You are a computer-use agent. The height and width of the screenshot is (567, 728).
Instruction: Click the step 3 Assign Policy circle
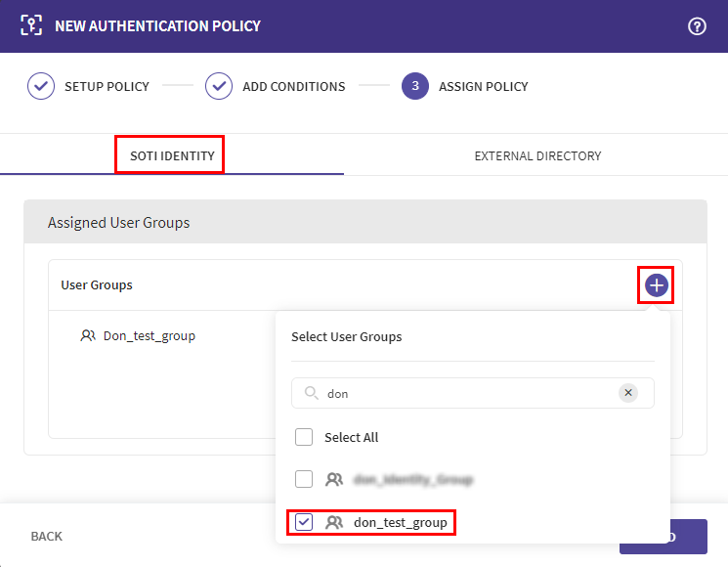[415, 86]
